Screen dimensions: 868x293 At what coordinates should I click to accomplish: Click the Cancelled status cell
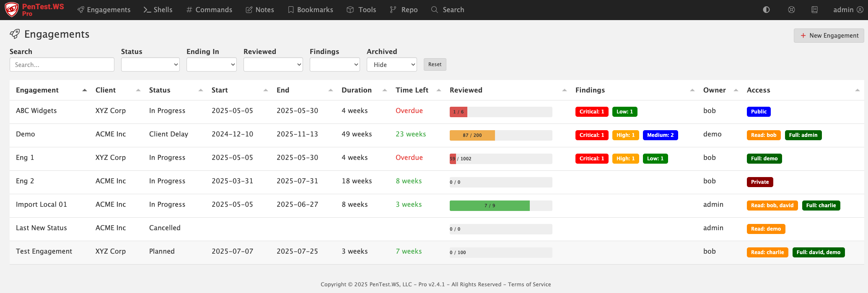coord(165,228)
